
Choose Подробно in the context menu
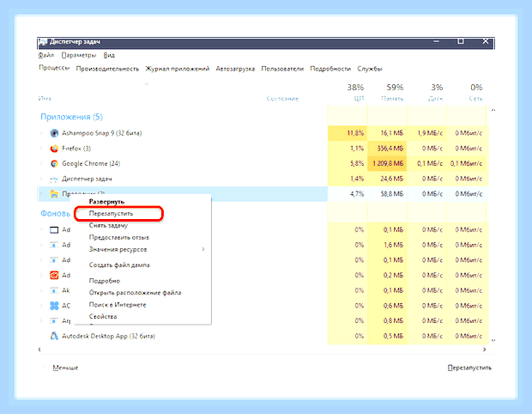(105, 281)
